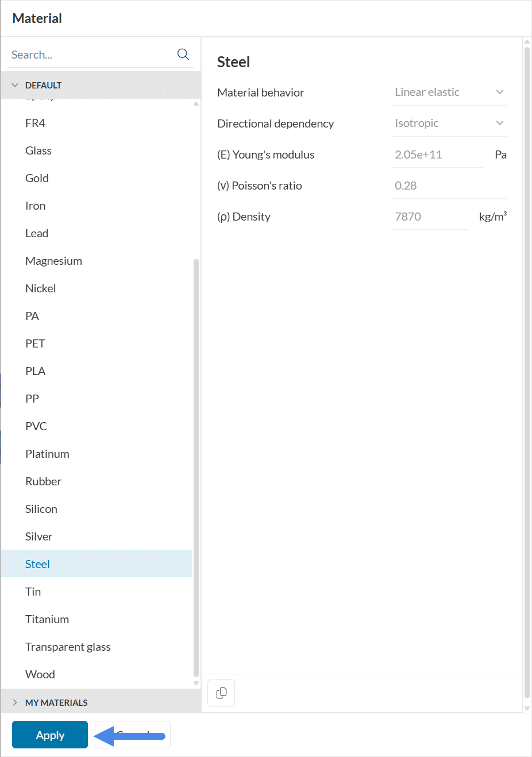
Task: Click in the material Search field
Action: point(92,55)
